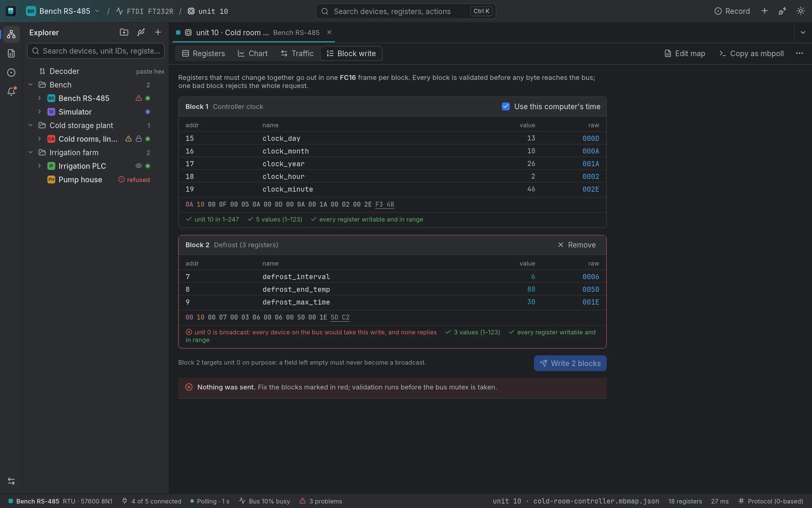Click the lock icon on Cold rooms row

tap(139, 139)
